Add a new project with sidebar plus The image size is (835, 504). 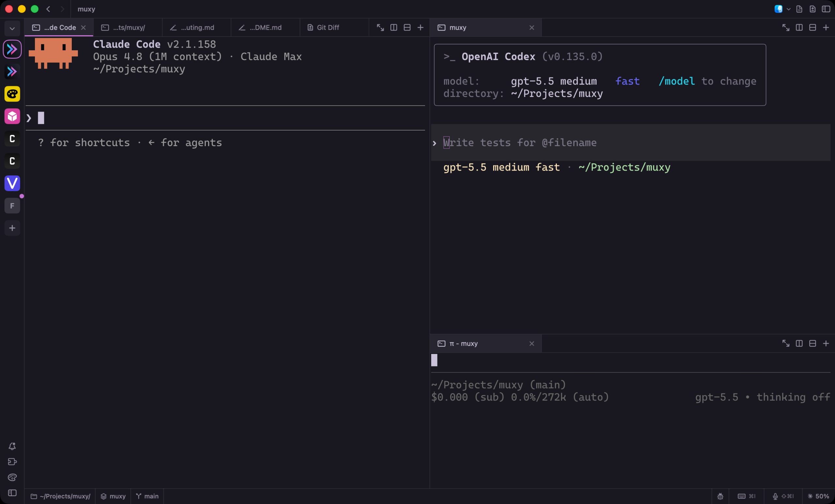click(12, 228)
